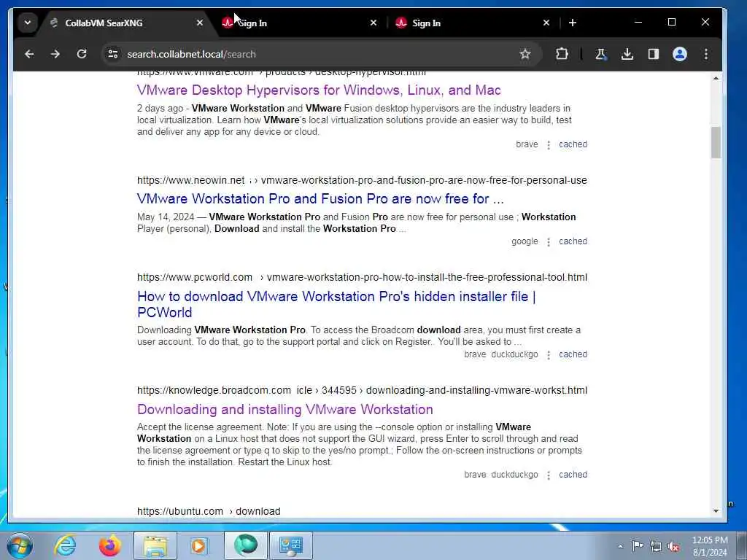Click the page scrollbar up arrow
Viewport: 747px width, 560px height.
[716, 77]
